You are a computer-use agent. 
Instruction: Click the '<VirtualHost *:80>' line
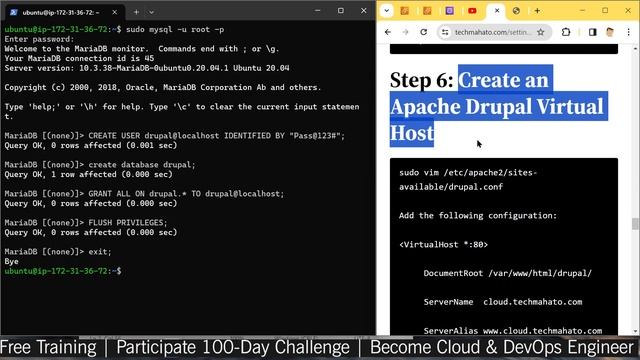pos(443,244)
